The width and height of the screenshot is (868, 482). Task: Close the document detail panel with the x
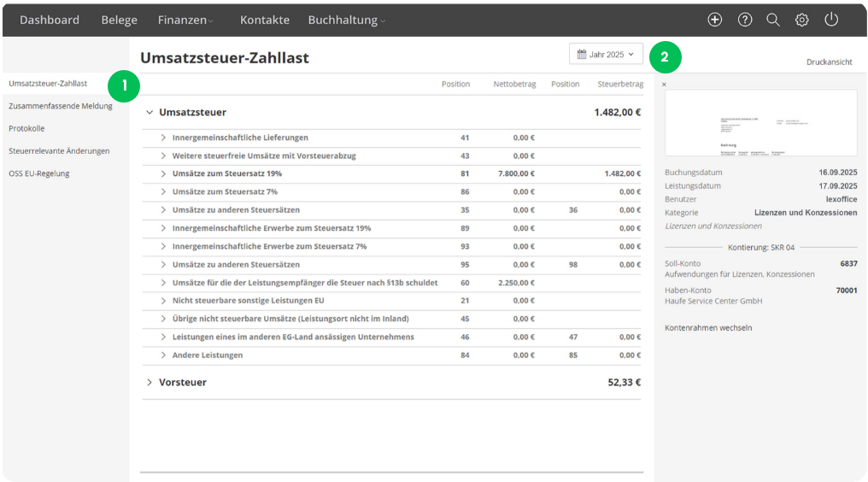[665, 85]
